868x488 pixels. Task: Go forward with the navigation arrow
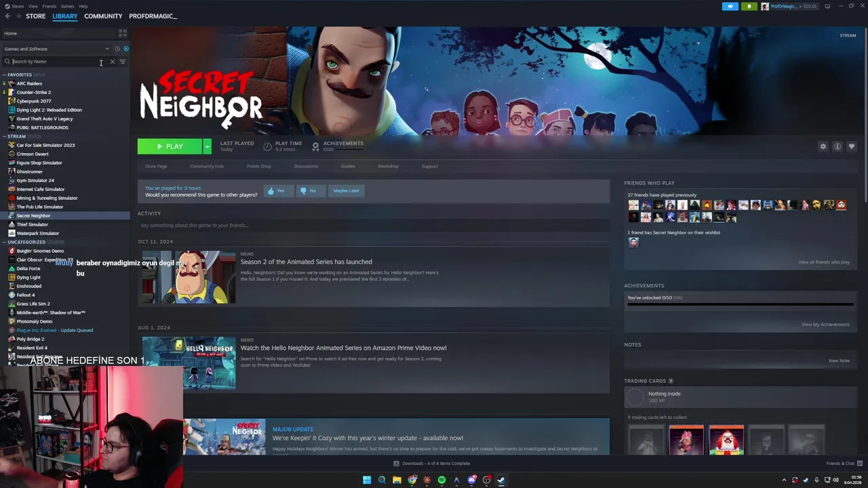(18, 16)
